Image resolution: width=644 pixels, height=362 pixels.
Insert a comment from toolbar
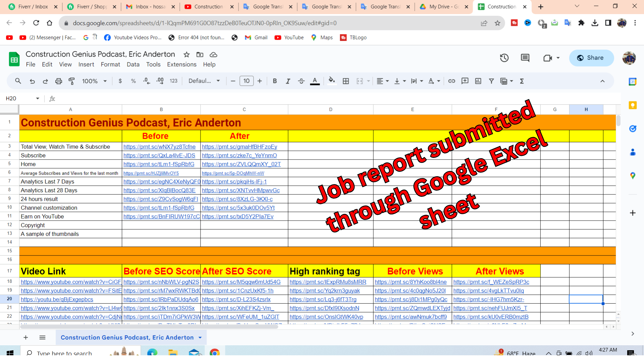[x=465, y=81]
